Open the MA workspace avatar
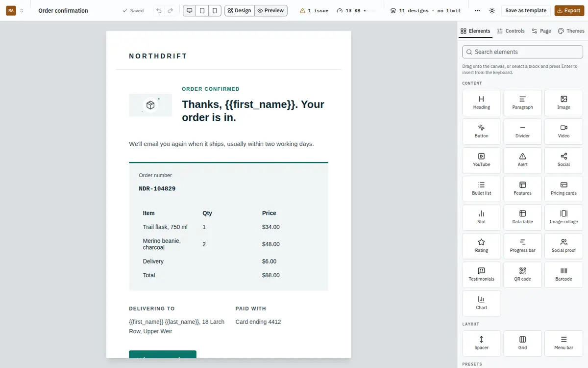This screenshot has height=368, width=588. point(11,10)
